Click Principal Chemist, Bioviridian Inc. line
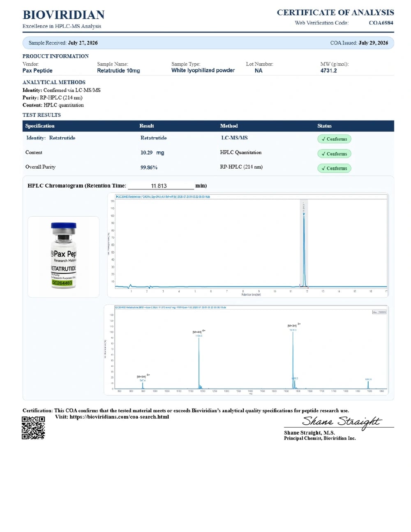 coord(320,438)
